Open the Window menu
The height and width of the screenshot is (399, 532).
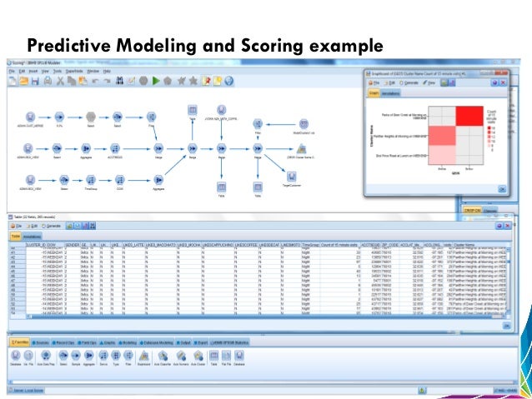93,71
